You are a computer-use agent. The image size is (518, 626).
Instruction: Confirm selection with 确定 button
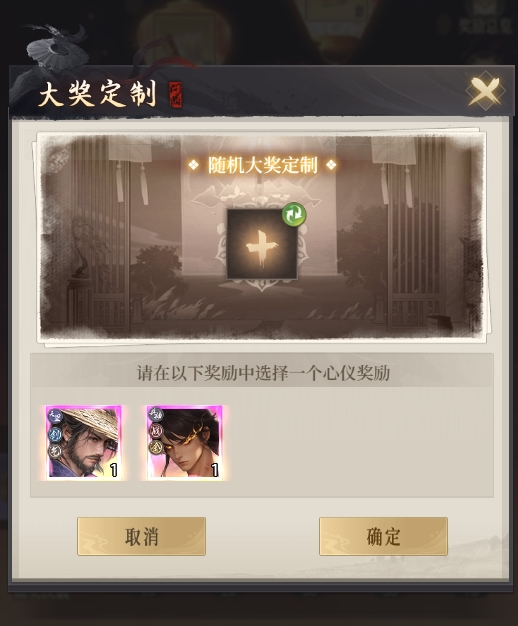click(x=383, y=536)
